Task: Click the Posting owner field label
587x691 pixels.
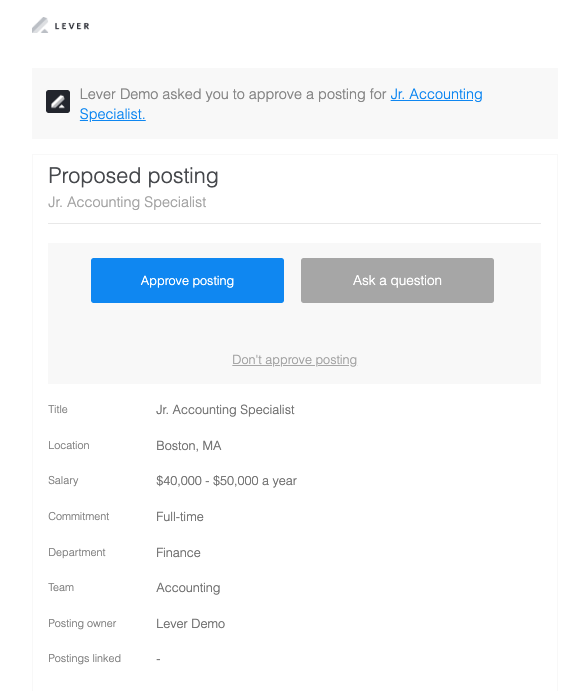Action: (x=82, y=623)
